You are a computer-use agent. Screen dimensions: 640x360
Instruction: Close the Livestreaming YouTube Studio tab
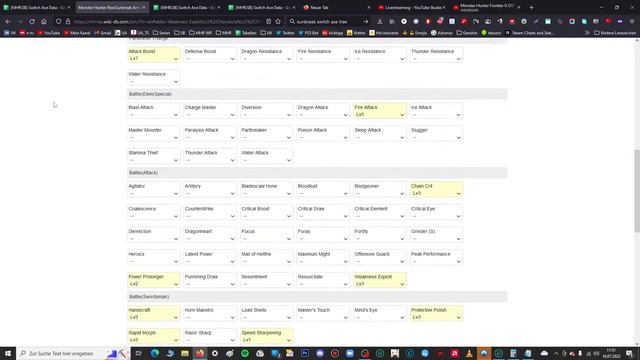point(444,7)
